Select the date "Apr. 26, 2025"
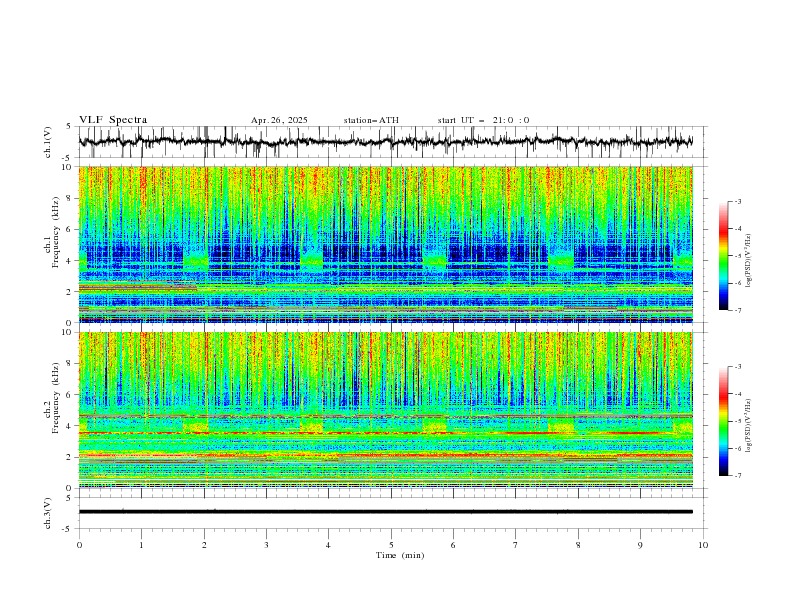 [x=279, y=120]
